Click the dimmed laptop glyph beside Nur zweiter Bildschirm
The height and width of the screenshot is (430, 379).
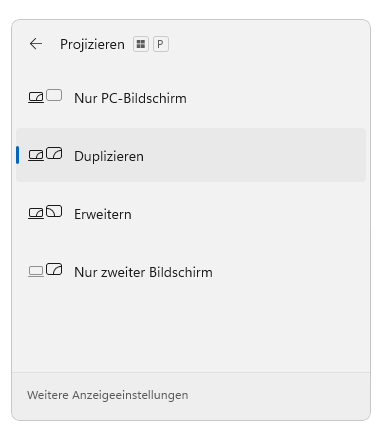point(36,271)
